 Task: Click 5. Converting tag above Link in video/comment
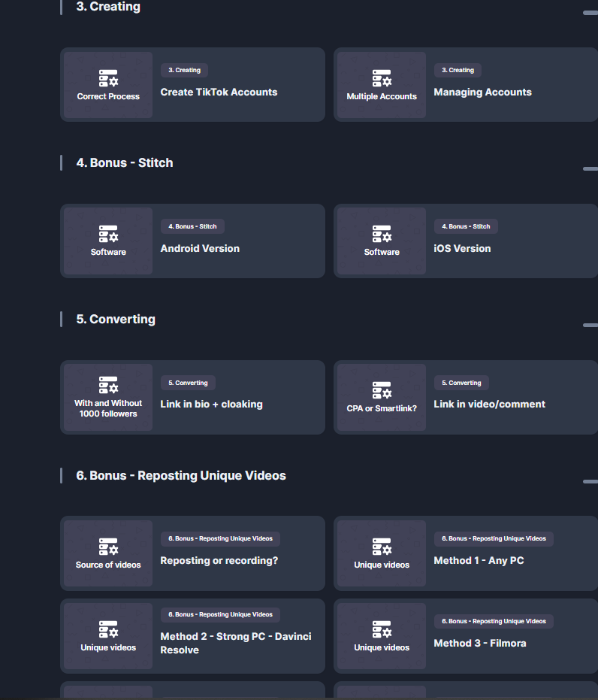click(x=461, y=383)
